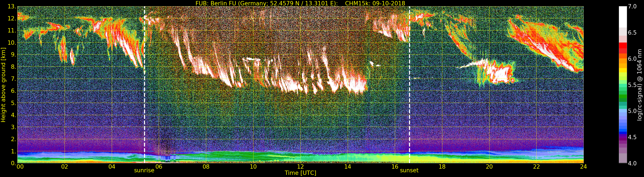Click the 13 km tick on the height axis

pos(12,6)
